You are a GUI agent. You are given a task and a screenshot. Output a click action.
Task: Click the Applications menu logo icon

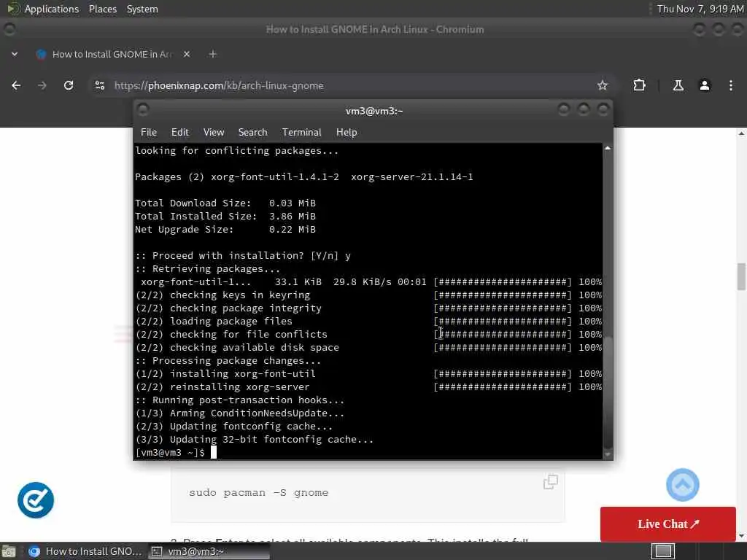pyautogui.click(x=13, y=9)
